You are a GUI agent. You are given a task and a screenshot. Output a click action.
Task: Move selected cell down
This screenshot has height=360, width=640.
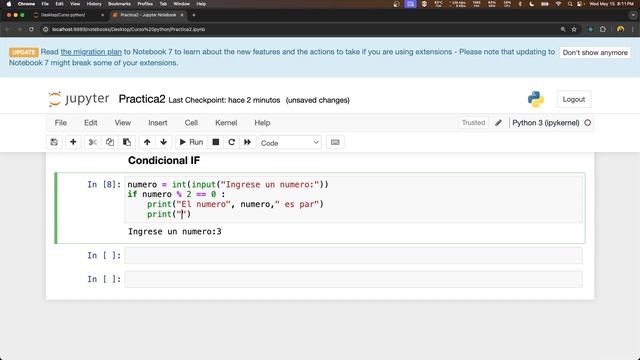click(164, 142)
